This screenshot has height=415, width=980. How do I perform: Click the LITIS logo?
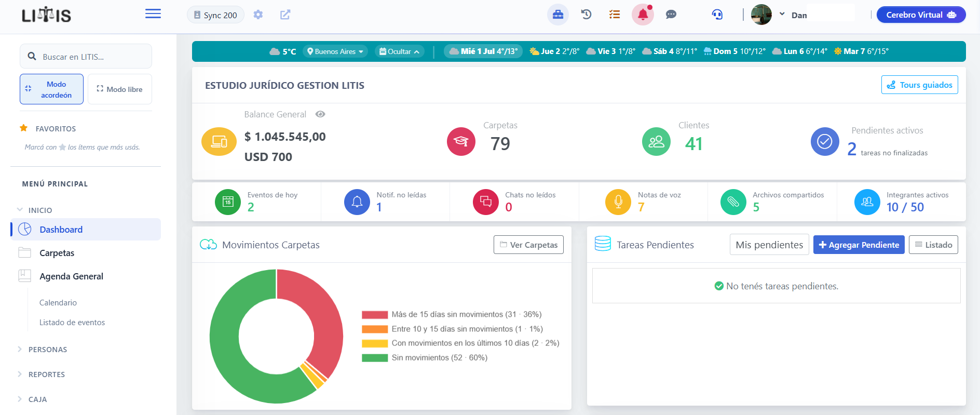click(x=46, y=15)
